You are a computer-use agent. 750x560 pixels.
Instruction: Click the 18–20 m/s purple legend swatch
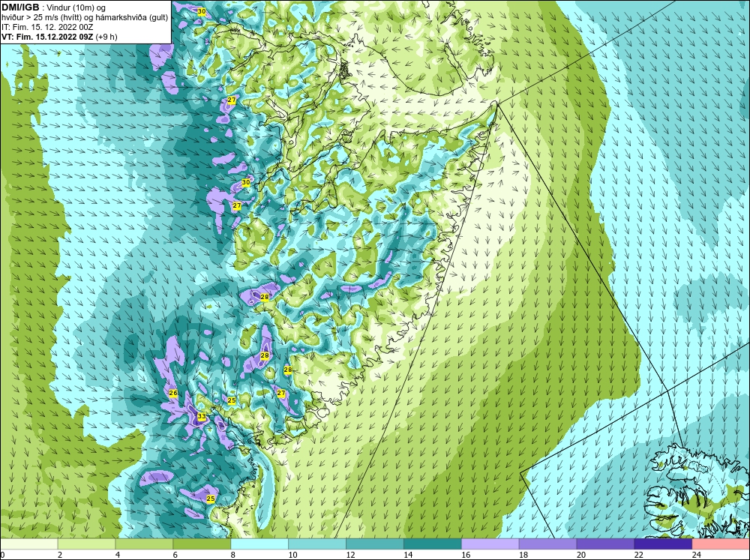[x=547, y=544]
